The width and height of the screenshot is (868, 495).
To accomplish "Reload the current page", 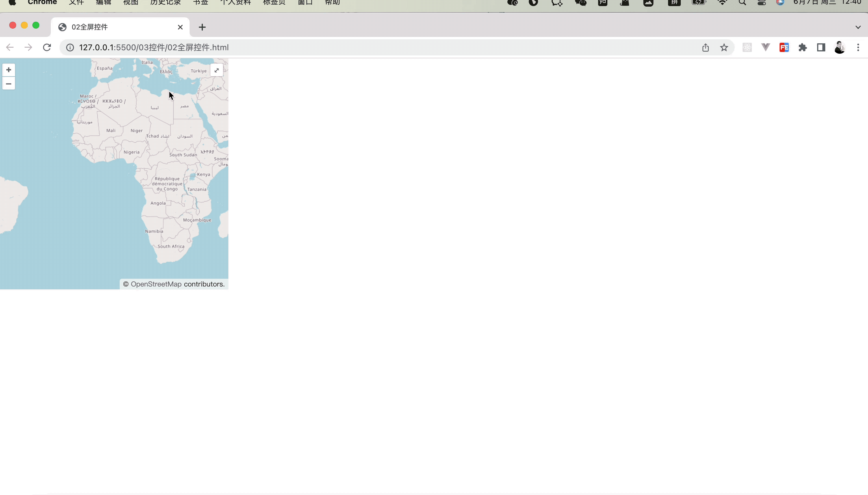I will tap(47, 47).
